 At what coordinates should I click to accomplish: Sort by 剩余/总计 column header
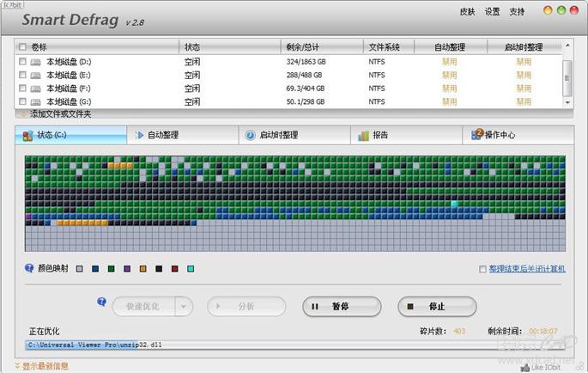coord(322,47)
